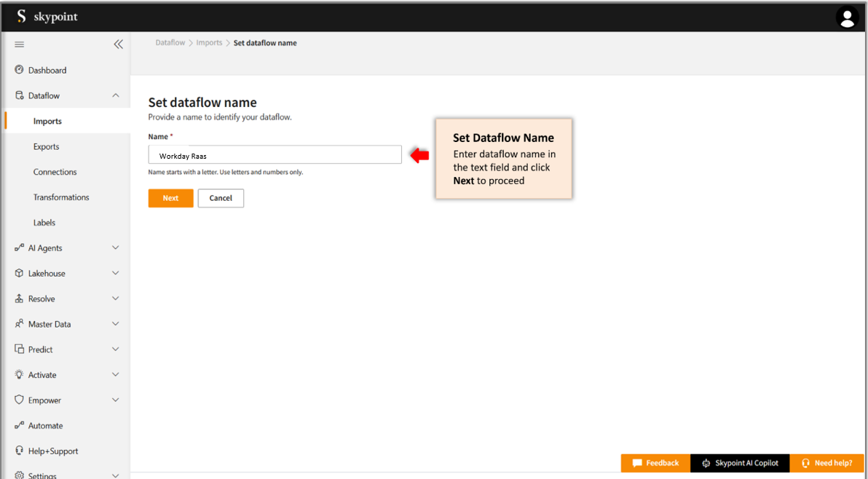Collapse the Dataflow section chevron
Viewport: 868px width, 479px height.
[x=115, y=95]
